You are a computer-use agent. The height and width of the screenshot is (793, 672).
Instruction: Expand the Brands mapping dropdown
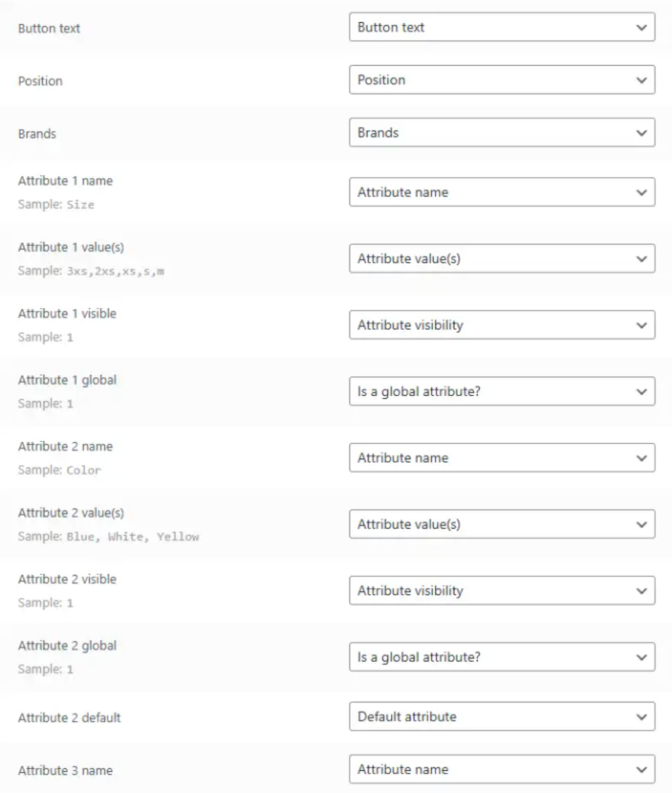point(501,133)
